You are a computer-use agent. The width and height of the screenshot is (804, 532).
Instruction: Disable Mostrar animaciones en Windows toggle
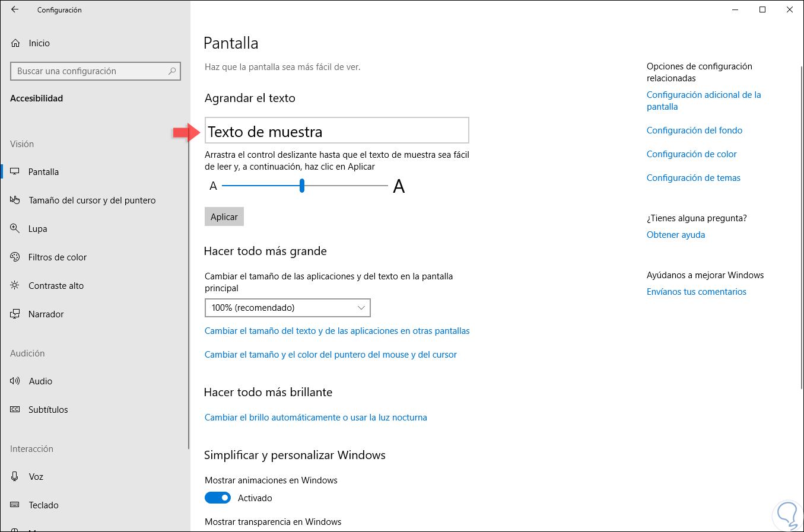[218, 498]
